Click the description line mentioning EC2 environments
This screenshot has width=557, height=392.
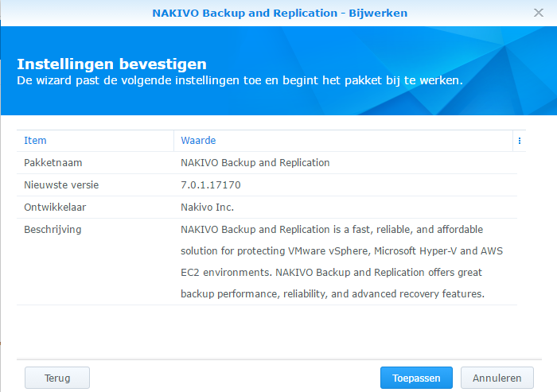tap(332, 273)
